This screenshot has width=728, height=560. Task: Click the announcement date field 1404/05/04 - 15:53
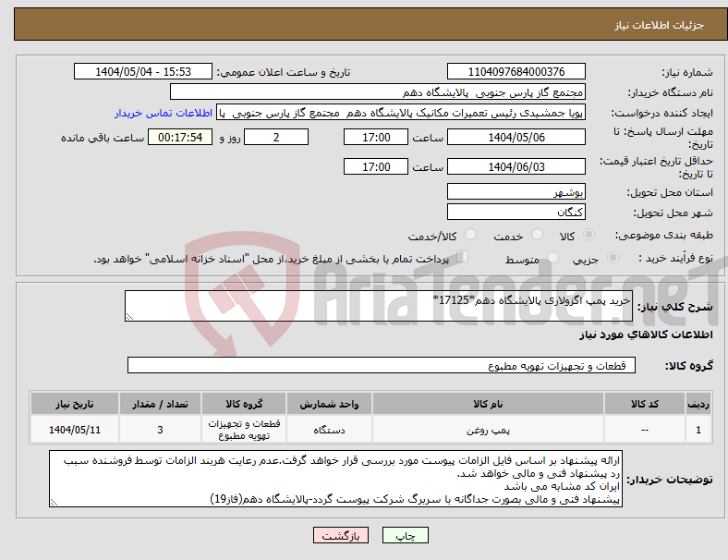coord(143,71)
